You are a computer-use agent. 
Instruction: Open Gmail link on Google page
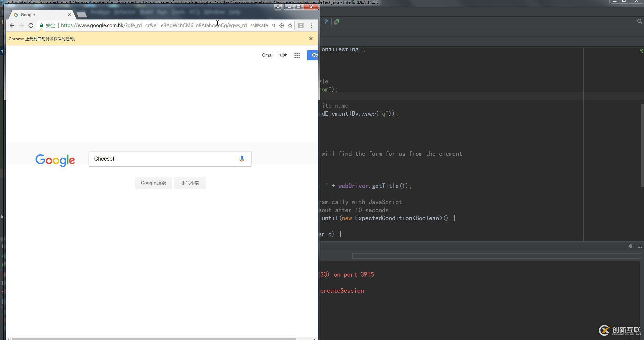pyautogui.click(x=268, y=55)
